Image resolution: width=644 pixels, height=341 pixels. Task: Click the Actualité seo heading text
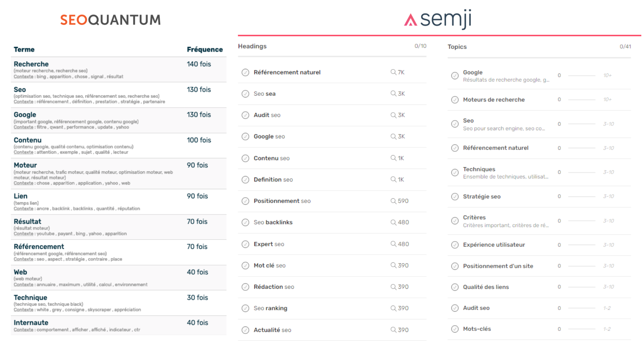tap(272, 330)
